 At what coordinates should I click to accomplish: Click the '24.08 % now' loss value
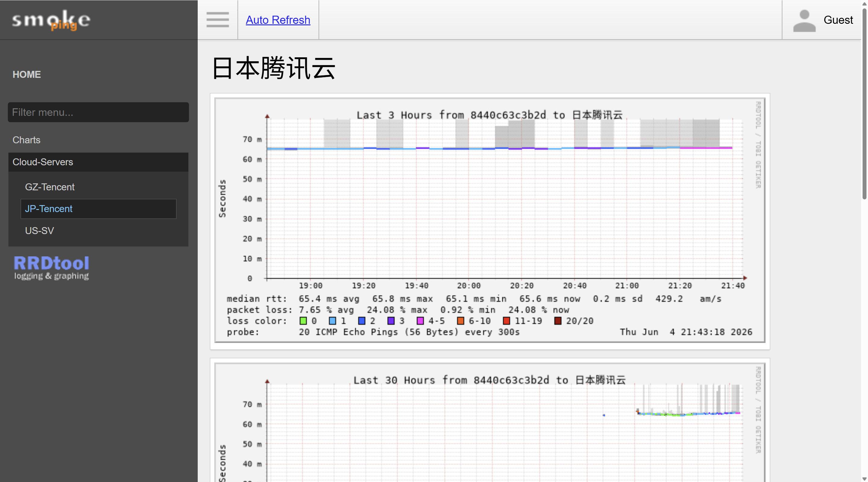(539, 310)
